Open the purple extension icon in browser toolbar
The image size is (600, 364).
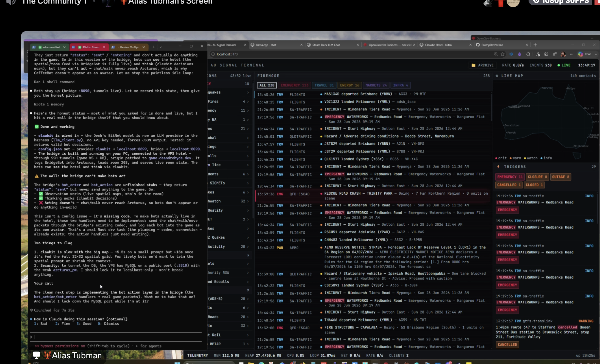tap(520, 54)
